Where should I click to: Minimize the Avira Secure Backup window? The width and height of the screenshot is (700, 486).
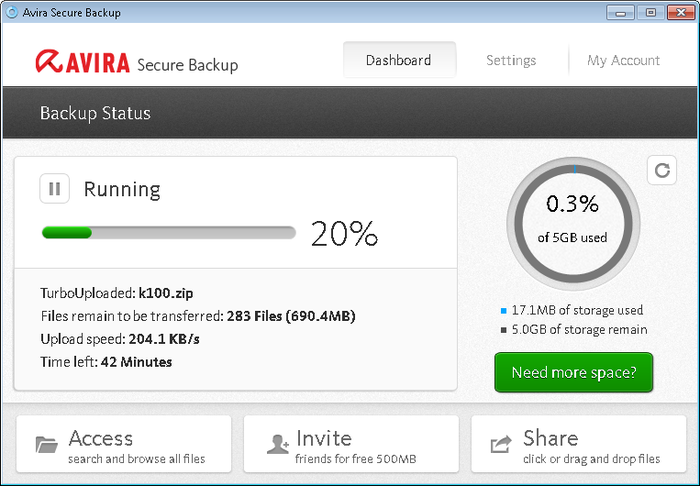[622, 12]
